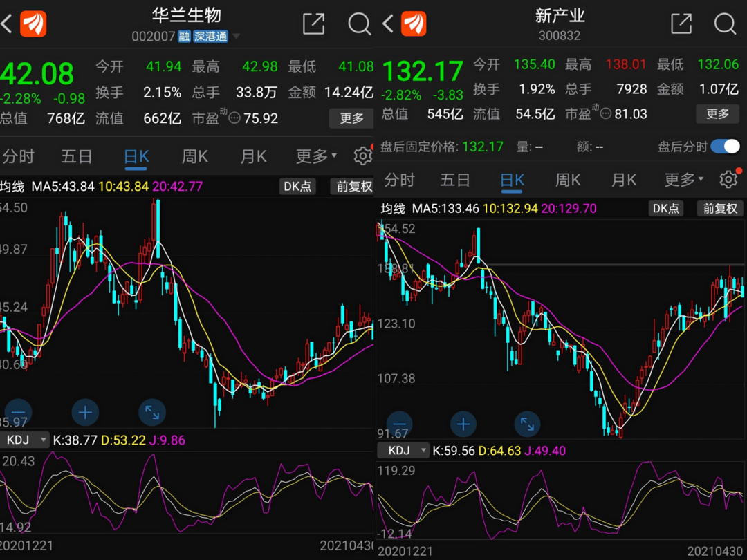Toggle the 盘后分时 switch
The width and height of the screenshot is (747, 560).
click(x=725, y=147)
